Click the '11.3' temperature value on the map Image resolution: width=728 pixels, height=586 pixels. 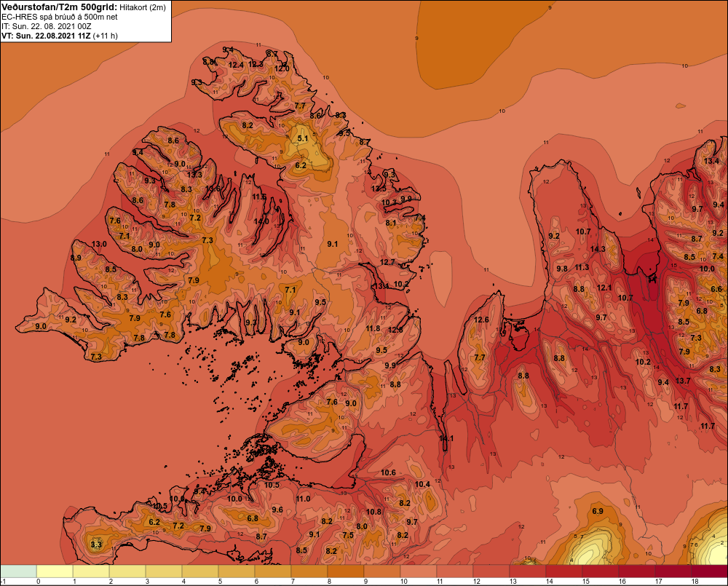(582, 267)
